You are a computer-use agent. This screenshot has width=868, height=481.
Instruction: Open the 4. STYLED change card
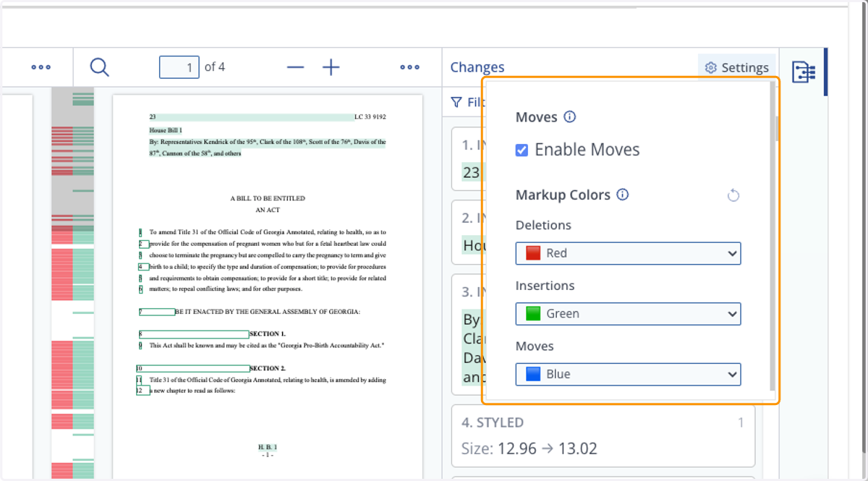point(603,436)
